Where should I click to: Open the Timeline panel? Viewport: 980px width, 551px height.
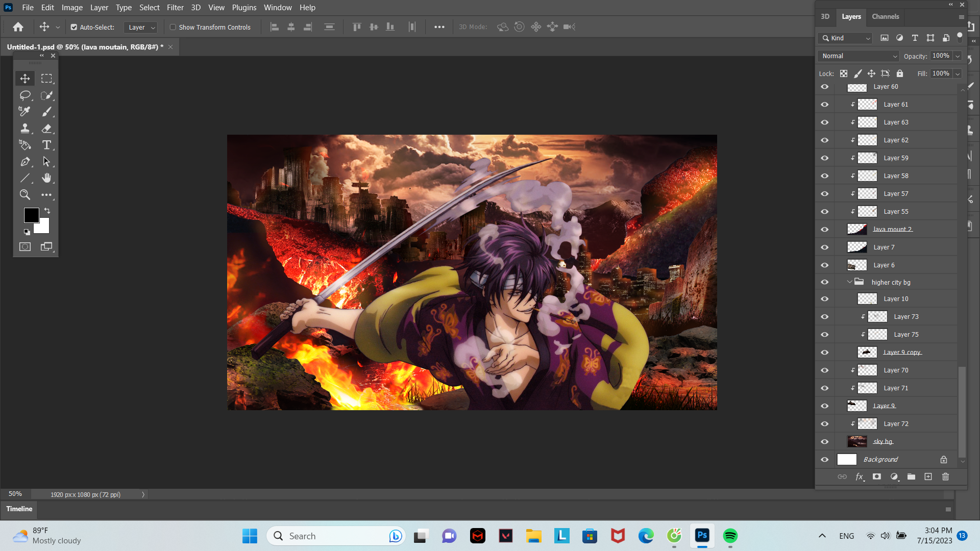click(x=19, y=509)
